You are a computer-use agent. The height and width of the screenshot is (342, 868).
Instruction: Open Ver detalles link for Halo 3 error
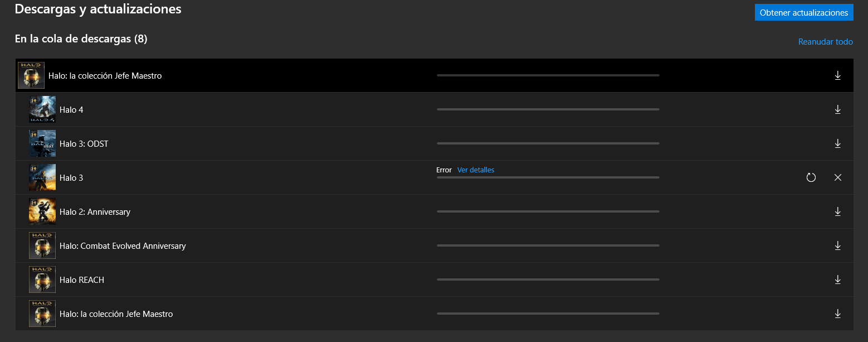[476, 170]
